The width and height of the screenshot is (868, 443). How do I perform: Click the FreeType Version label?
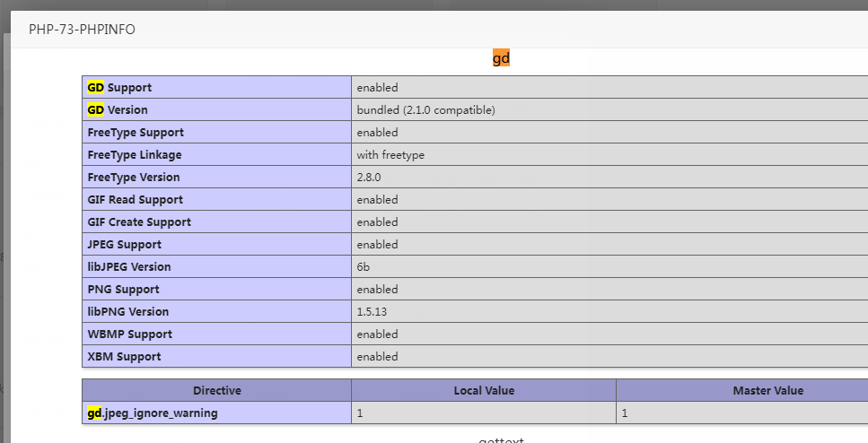tap(134, 177)
